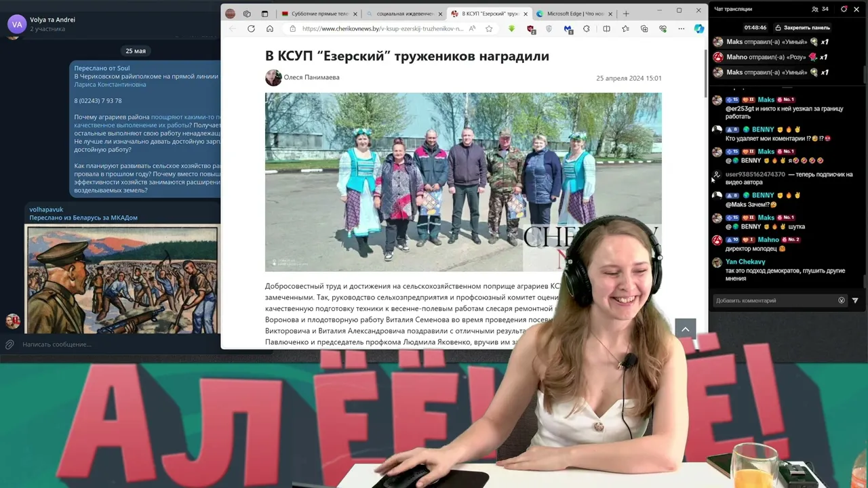Open the gray shield extension icon

[x=549, y=28]
